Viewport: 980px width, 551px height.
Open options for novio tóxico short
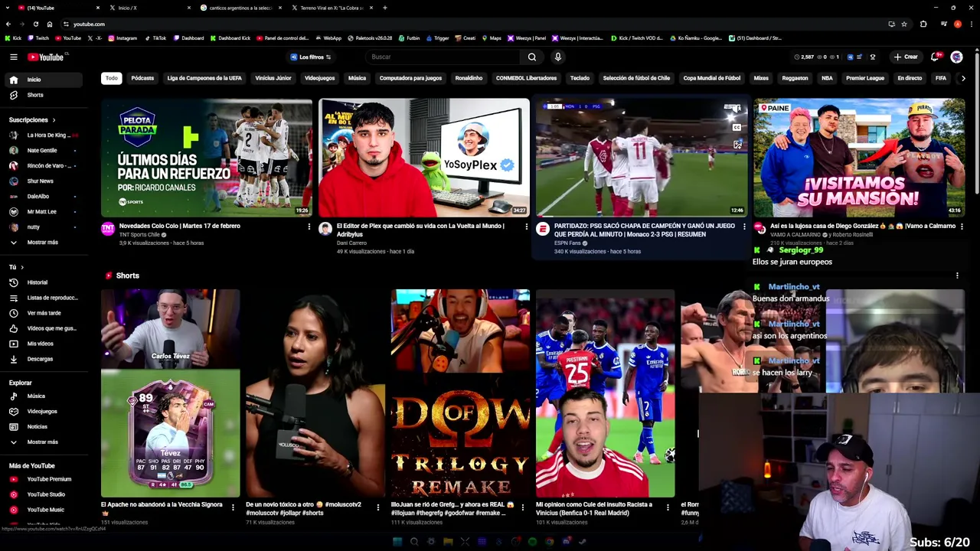coord(377,507)
